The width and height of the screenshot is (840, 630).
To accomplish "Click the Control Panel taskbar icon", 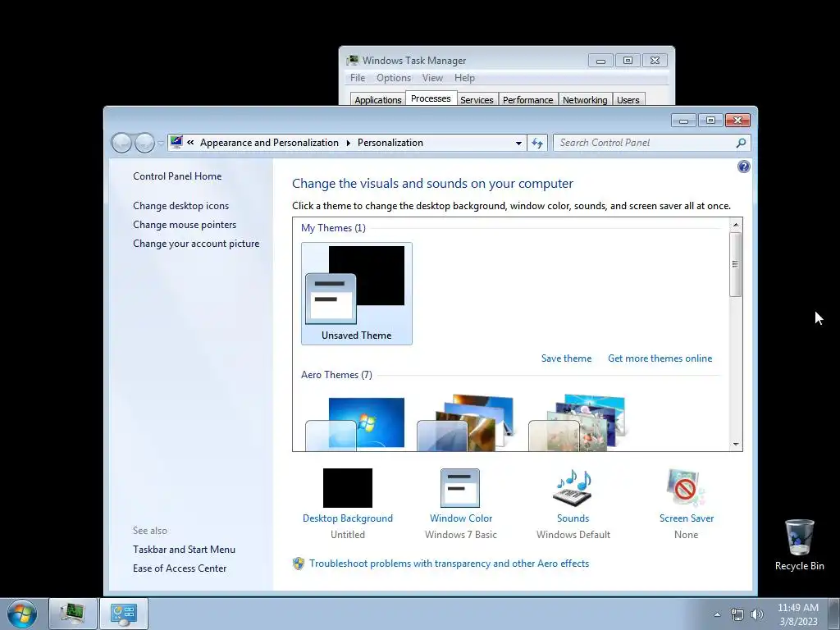I will pyautogui.click(x=124, y=614).
